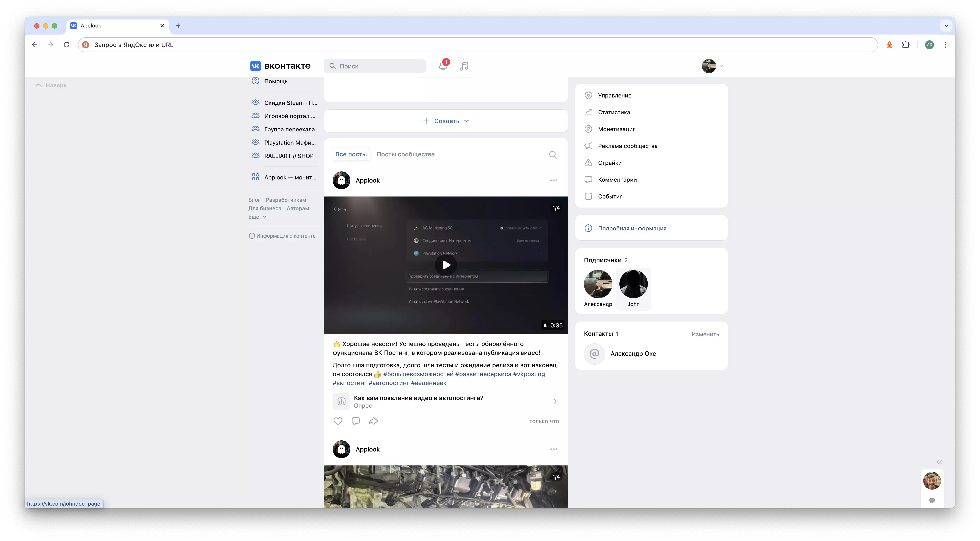Viewport: 980px width, 541px height.
Task: Open Страйки warning icon
Action: pos(588,163)
